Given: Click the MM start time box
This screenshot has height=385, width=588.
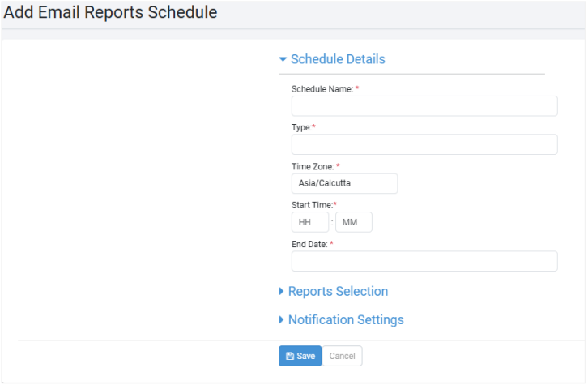Looking at the screenshot, I should [x=354, y=222].
